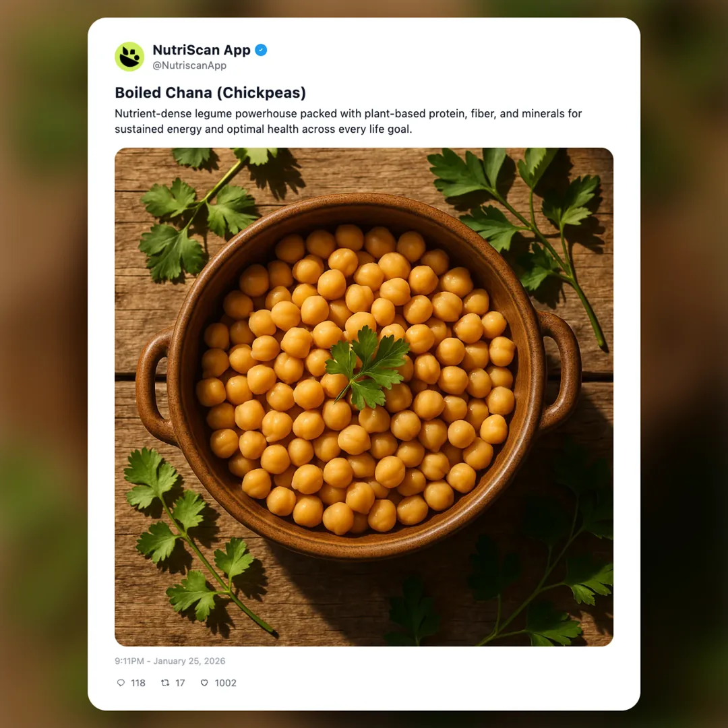Screen dimensions: 728x728
Task: Toggle following by clicking the NutriScan avatar
Action: click(x=129, y=57)
